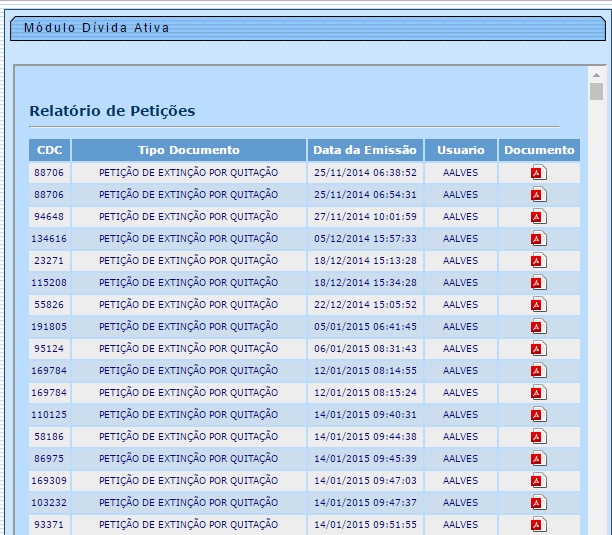Open PDF emitted 25/11/2014 06:38:52
Image resolution: width=612 pixels, height=535 pixels.
tap(538, 172)
